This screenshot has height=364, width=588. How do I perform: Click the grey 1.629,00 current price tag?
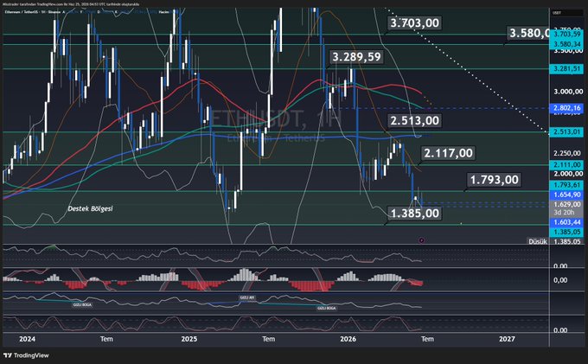pos(566,204)
